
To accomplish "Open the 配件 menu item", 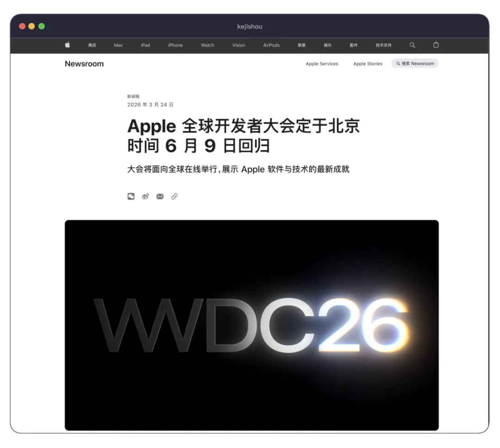I will 354,45.
